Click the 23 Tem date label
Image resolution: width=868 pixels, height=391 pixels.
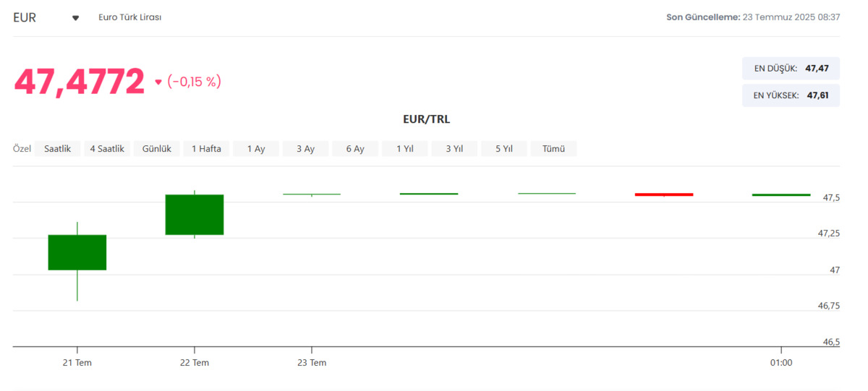point(312,363)
